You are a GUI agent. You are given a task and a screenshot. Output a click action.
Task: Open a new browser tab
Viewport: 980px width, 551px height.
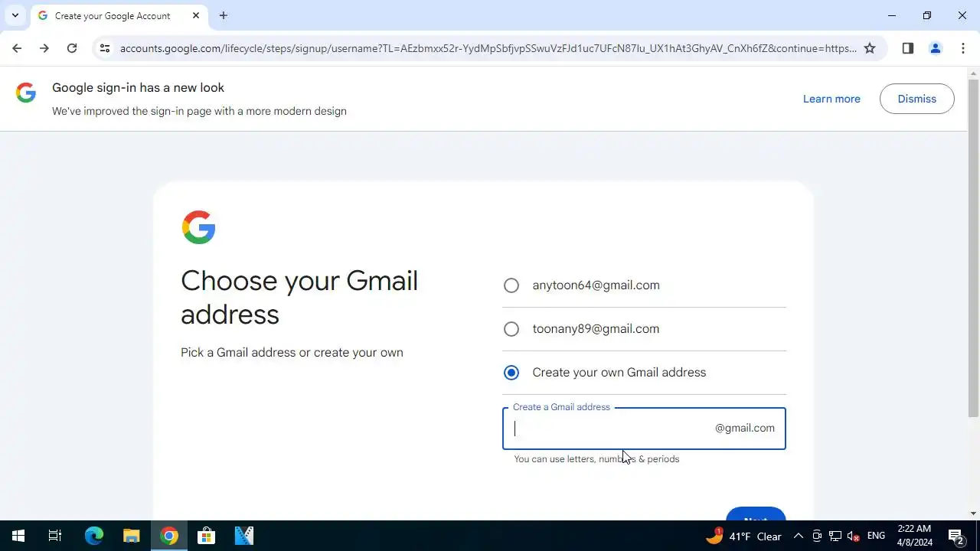pos(224,15)
